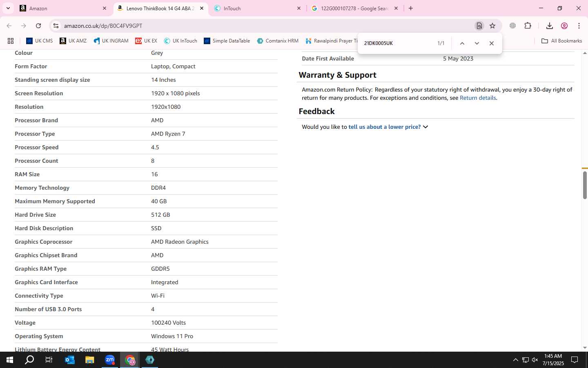
Task: Open UK EX bookmark
Action: pyautogui.click(x=146, y=41)
